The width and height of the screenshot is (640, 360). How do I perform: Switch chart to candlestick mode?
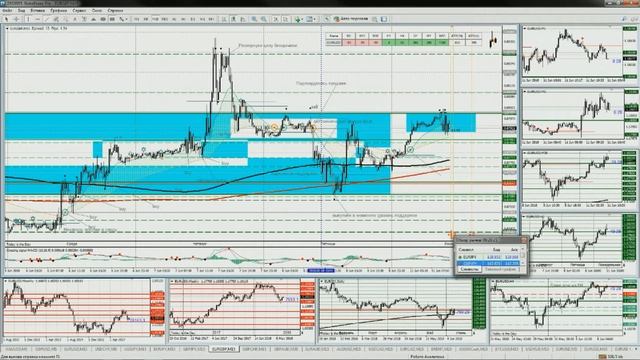[233, 19]
